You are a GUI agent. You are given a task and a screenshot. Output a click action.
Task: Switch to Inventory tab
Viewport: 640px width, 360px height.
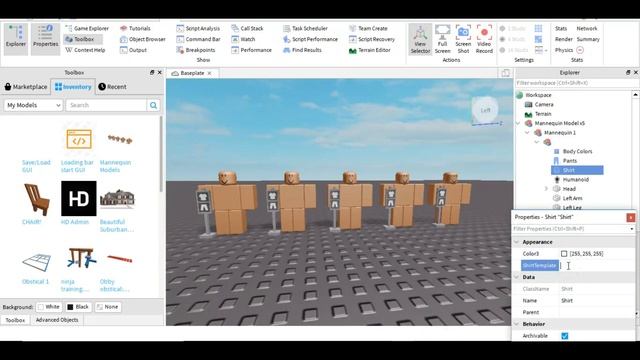[x=73, y=87]
